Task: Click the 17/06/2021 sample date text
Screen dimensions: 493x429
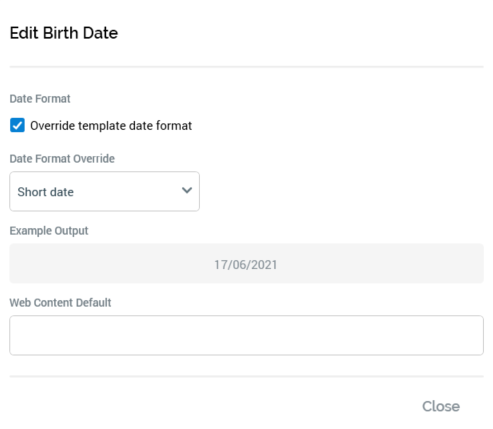Action: pos(246,265)
